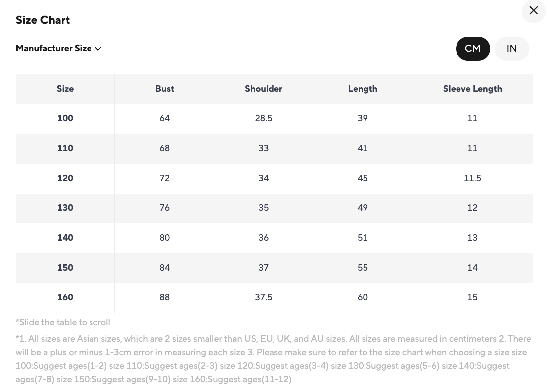Expand the Manufacturer Size dropdown
The image size is (548, 392).
click(x=58, y=49)
